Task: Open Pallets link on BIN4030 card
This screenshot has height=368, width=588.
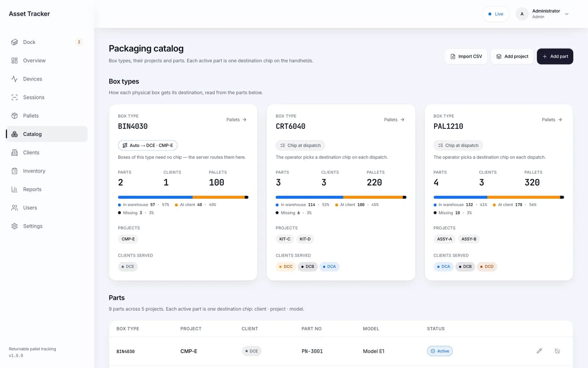Action: pos(236,120)
